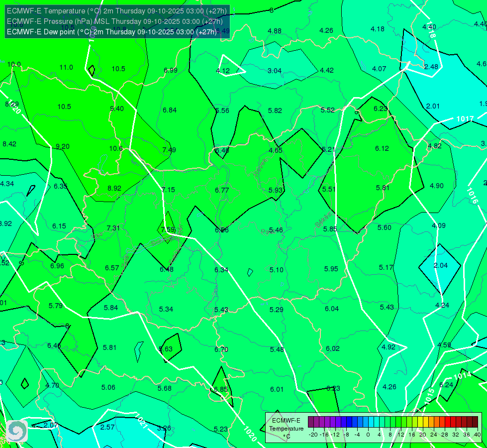This screenshot has height=448, width=487.
Task: Click the '2.01' value in the cyan region
Action: pyautogui.click(x=433, y=107)
